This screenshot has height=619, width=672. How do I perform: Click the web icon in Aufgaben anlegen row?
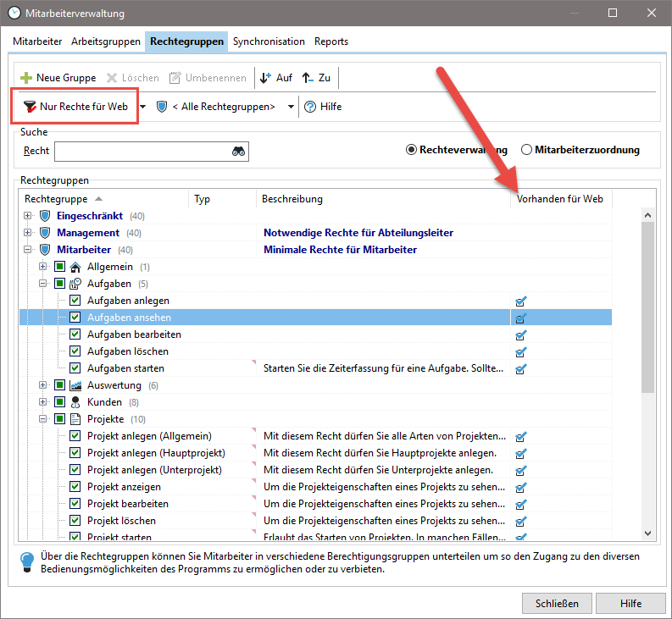pos(521,301)
